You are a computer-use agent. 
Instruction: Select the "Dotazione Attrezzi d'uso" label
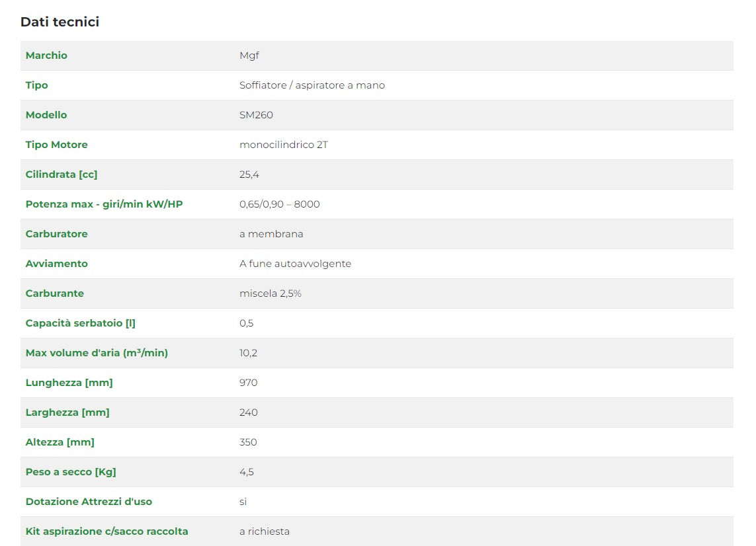point(89,502)
